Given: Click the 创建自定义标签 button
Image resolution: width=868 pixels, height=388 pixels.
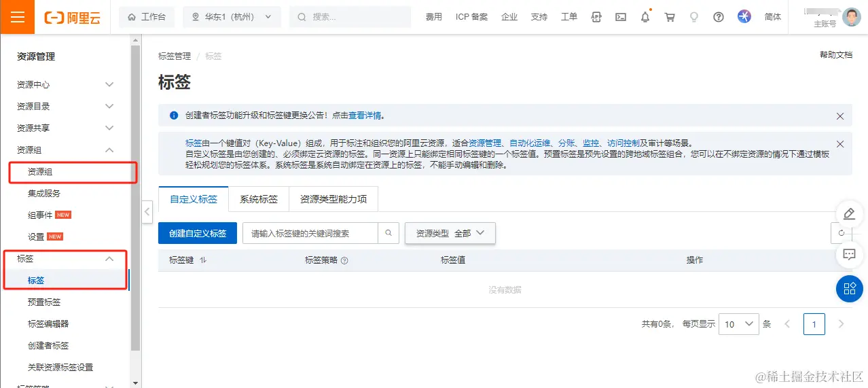Looking at the screenshot, I should tap(198, 233).
